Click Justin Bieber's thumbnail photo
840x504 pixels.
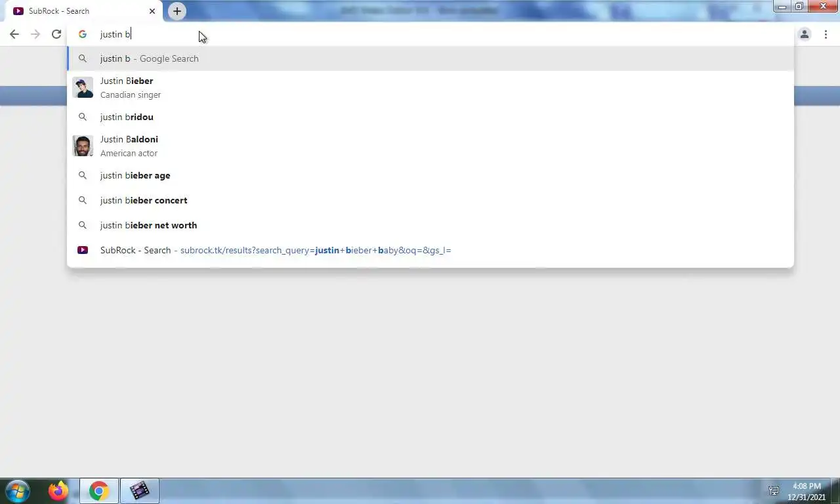(x=83, y=87)
